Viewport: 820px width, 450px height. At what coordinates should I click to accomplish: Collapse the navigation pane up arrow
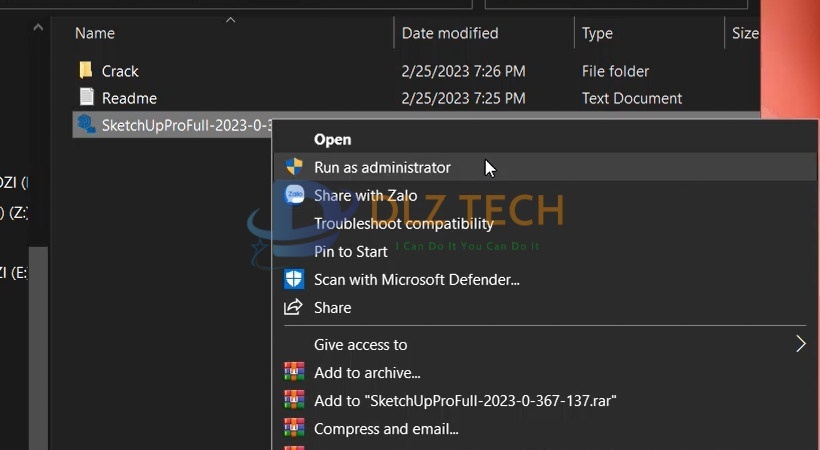tap(38, 28)
